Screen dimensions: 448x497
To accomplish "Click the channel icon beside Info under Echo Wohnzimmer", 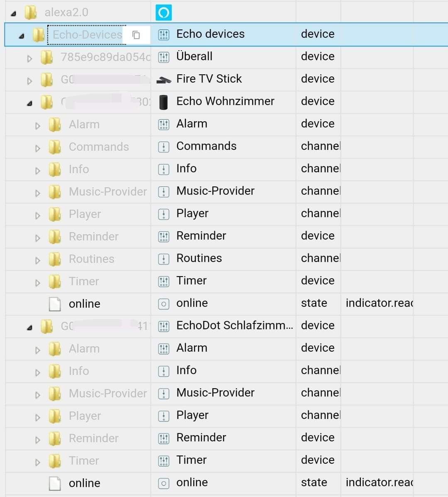I will [x=163, y=169].
